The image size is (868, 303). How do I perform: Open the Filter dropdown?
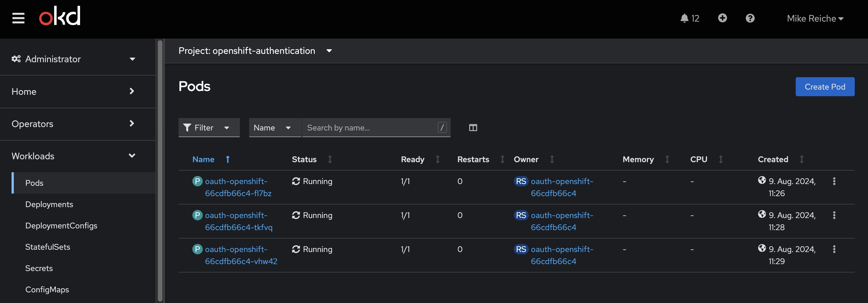pyautogui.click(x=209, y=127)
